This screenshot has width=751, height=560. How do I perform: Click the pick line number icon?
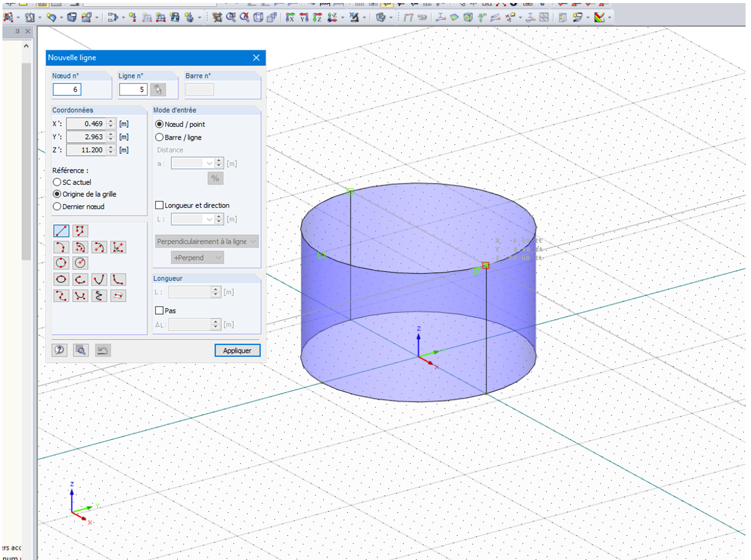158,90
